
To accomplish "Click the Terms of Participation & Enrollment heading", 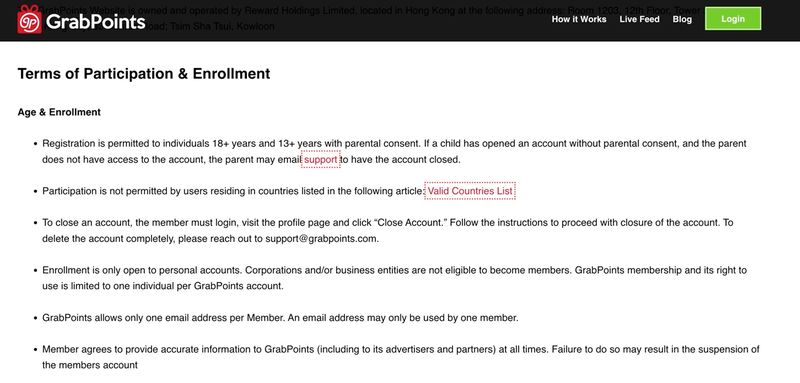I will [144, 73].
